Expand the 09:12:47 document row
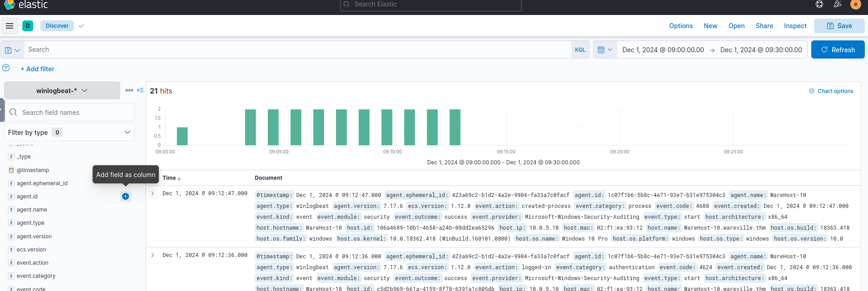Screen dimensions: 868x291 point(153,193)
